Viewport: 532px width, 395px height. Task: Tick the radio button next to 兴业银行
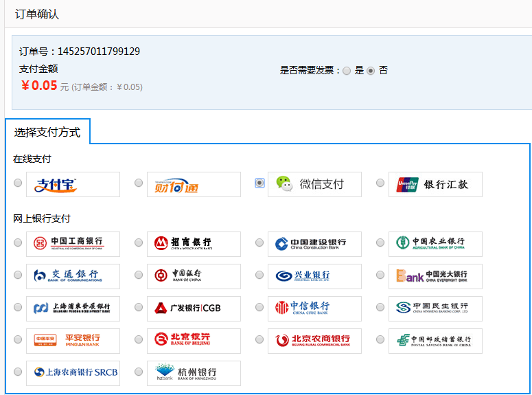[259, 275]
